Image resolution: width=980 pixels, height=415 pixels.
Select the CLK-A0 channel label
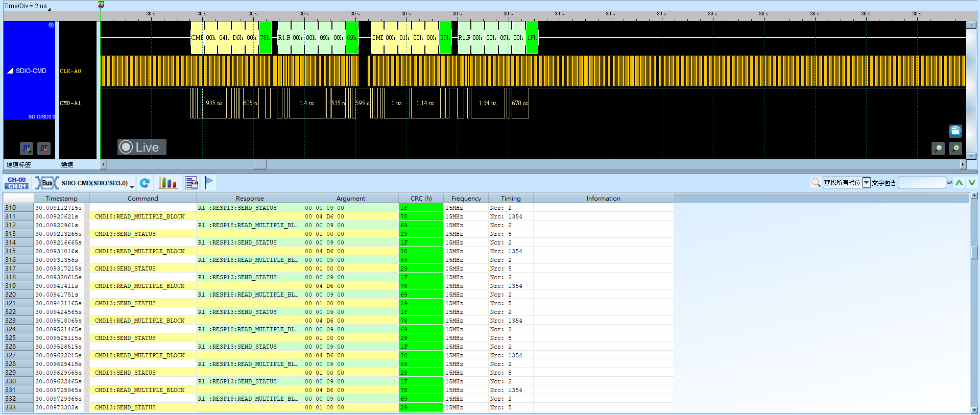tap(70, 71)
